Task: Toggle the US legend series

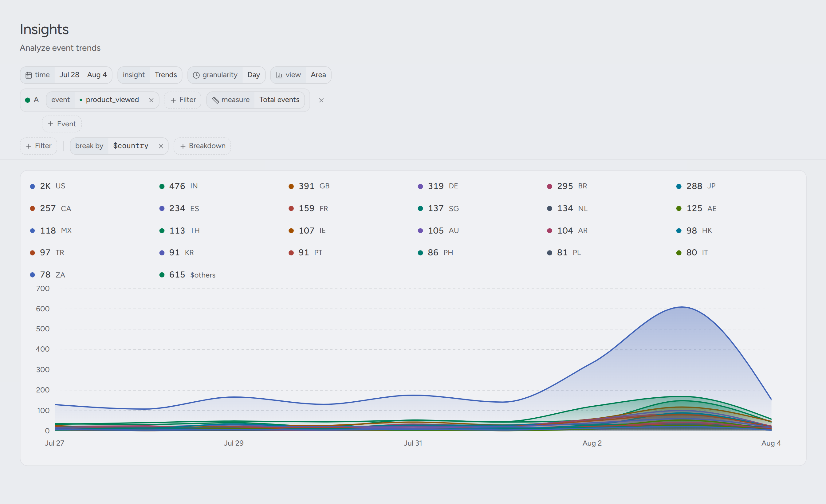Action: click(x=48, y=186)
